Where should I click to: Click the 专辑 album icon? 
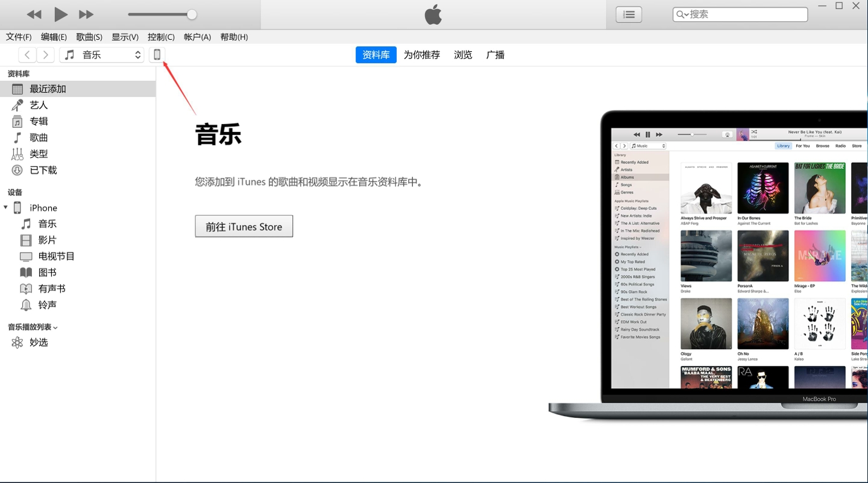pos(17,121)
